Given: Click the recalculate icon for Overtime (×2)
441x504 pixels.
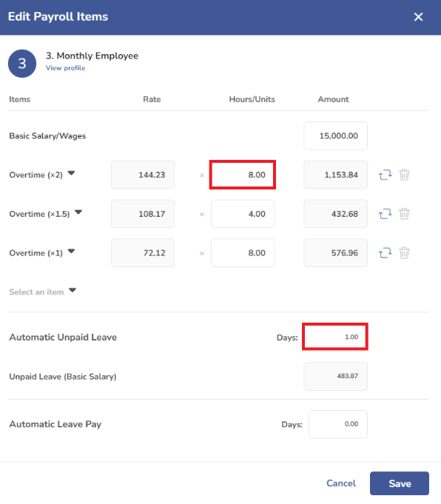Looking at the screenshot, I should [385, 175].
